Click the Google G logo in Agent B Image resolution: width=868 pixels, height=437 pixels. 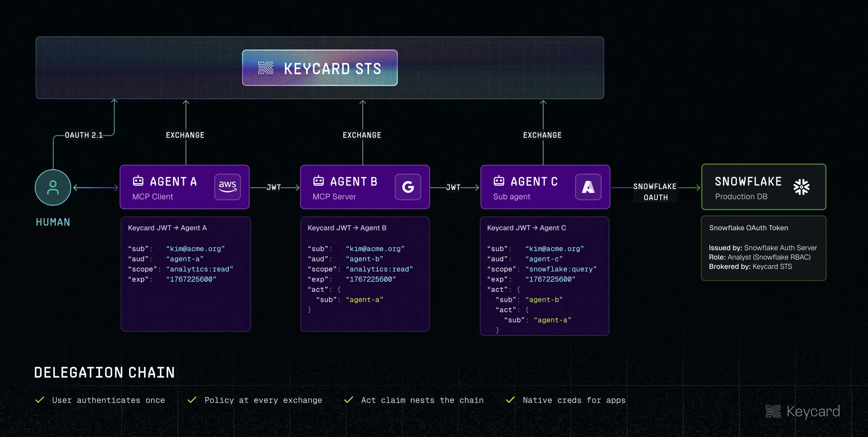(408, 187)
